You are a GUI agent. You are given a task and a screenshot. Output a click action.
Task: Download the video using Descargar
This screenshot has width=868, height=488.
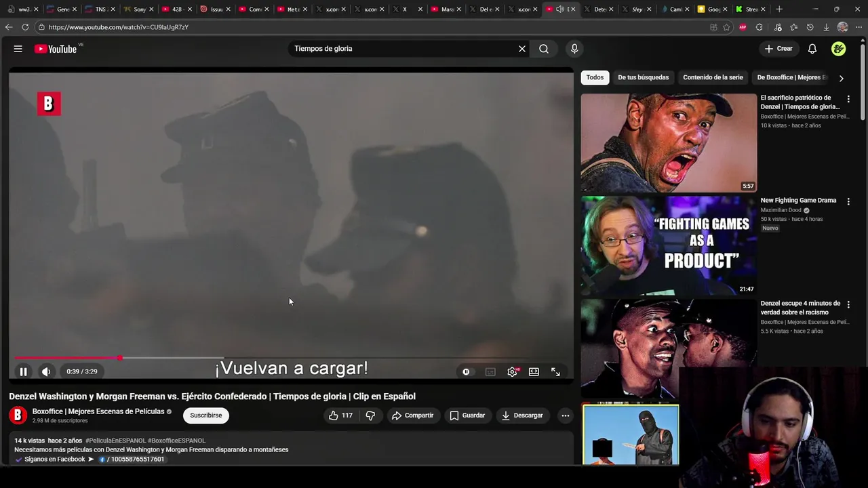coord(522,415)
